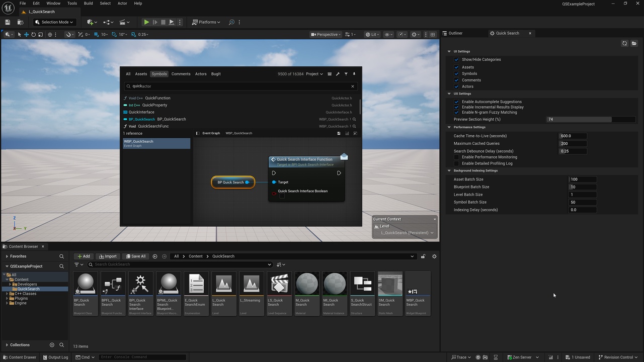The image size is (644, 362).
Task: Open the Selection Mode dropdown
Action: pyautogui.click(x=54, y=22)
